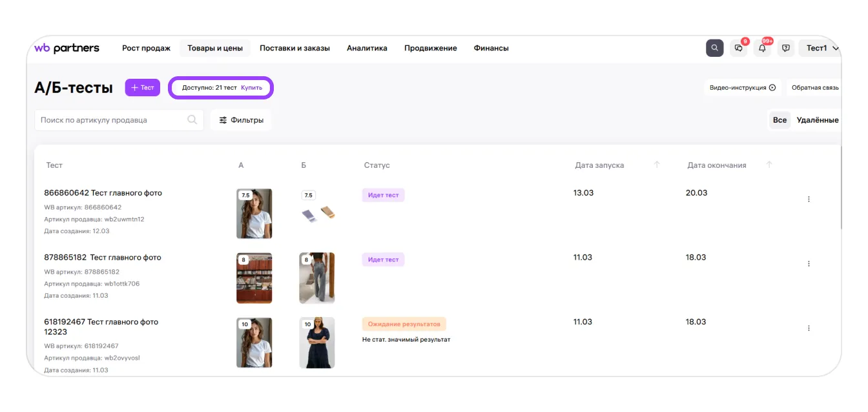
Task: Open the Продвижение menu
Action: tap(430, 48)
